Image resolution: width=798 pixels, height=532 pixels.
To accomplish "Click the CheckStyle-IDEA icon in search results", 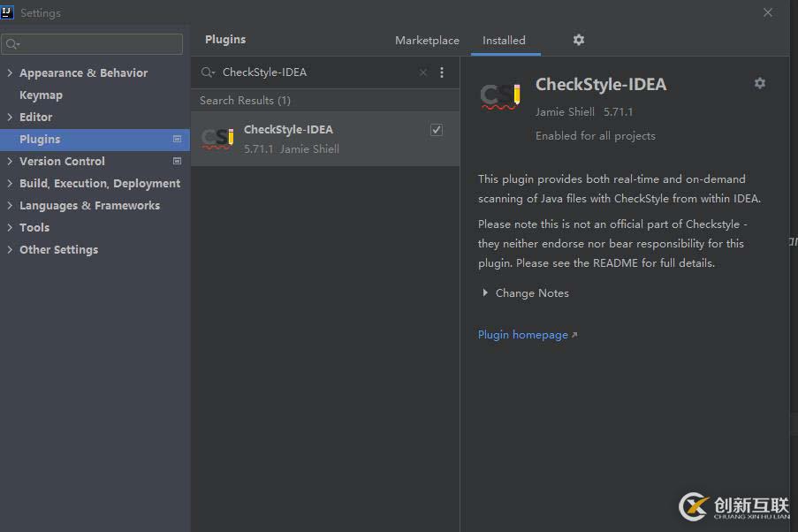I will (x=217, y=139).
